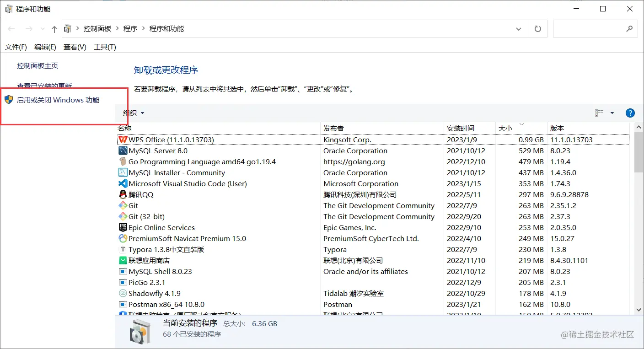Click the install date 2022/12/9
This screenshot has height=349, width=644.
464,282
